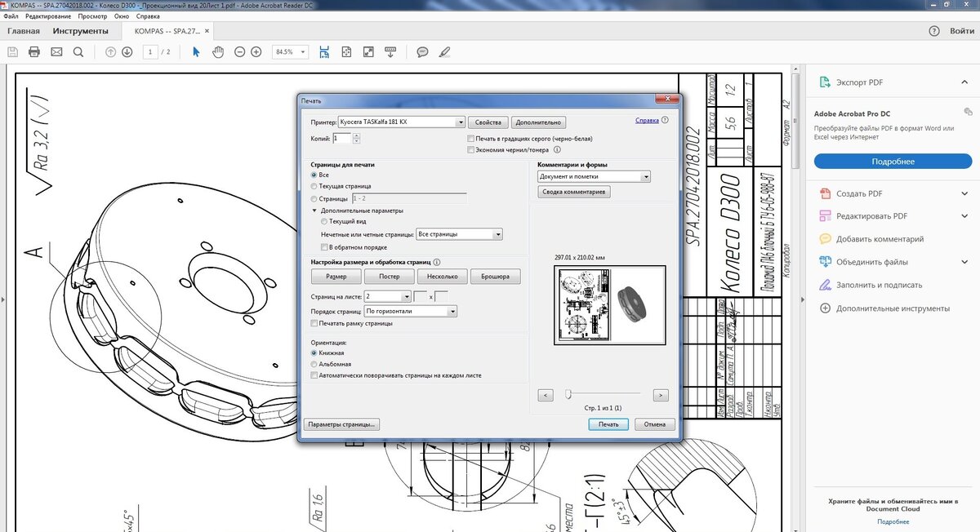The height and width of the screenshot is (532, 980).
Task: Check Автоматически поворачивать страницы checkbox
Action: 314,375
